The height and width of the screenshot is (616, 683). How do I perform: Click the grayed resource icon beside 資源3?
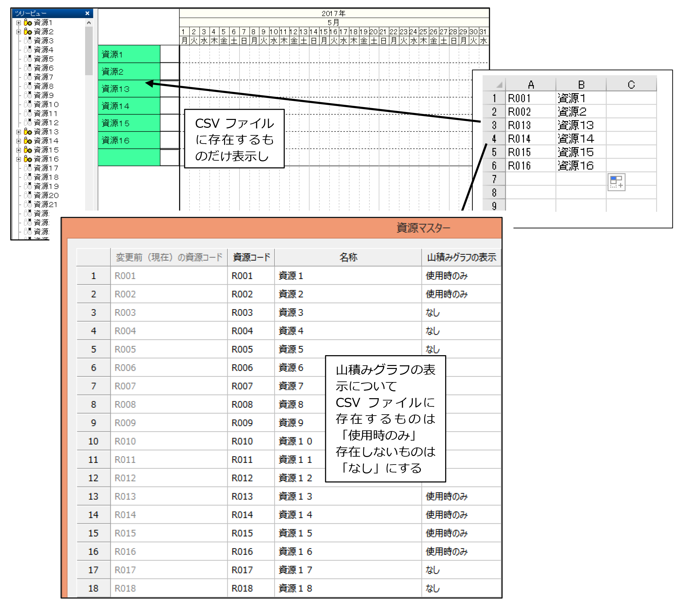tap(28, 41)
